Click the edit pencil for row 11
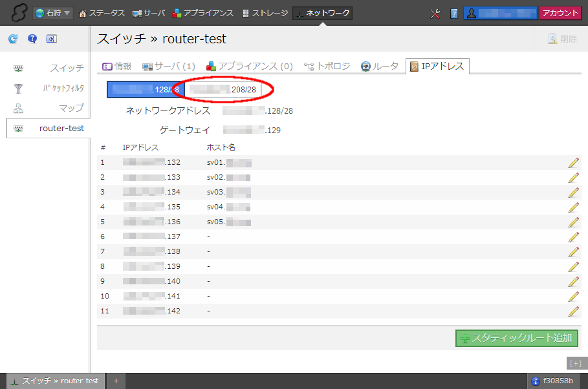588x389 pixels. coord(573,311)
